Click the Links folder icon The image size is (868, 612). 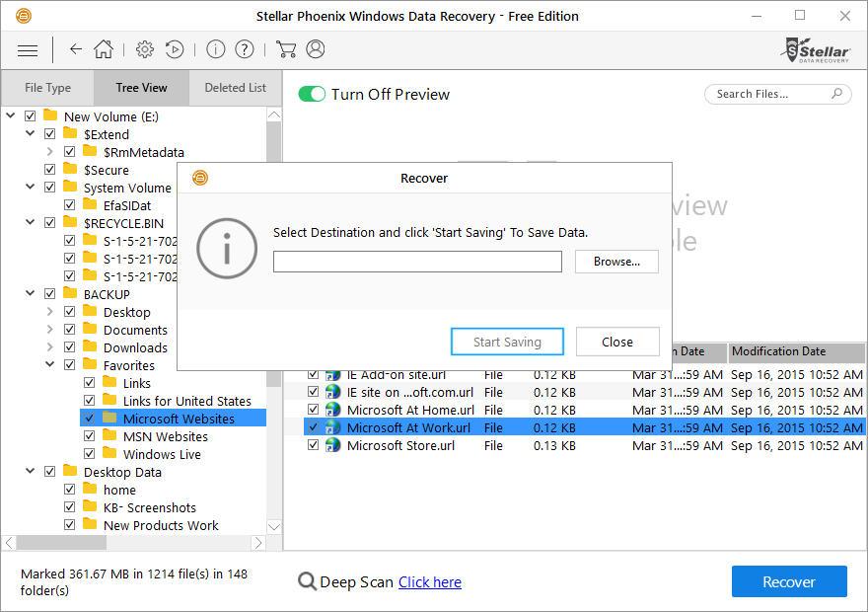click(x=109, y=382)
